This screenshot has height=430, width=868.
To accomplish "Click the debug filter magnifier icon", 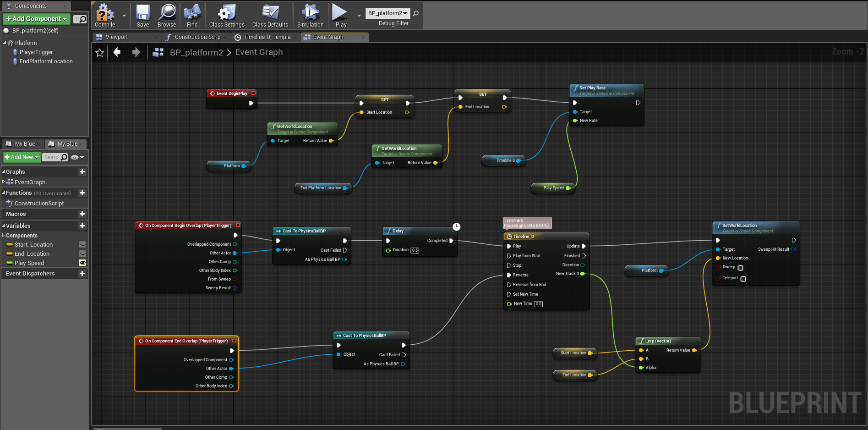I will coord(416,13).
